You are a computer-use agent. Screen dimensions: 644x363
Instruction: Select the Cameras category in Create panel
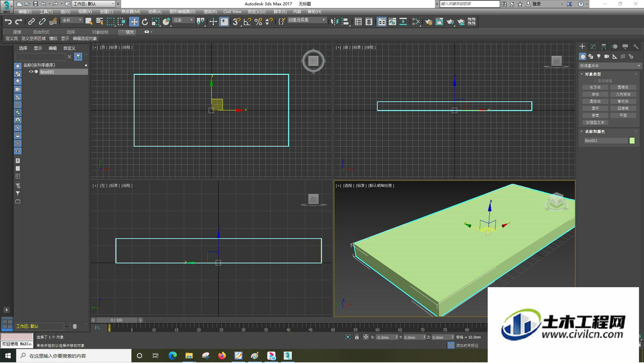pyautogui.click(x=607, y=56)
